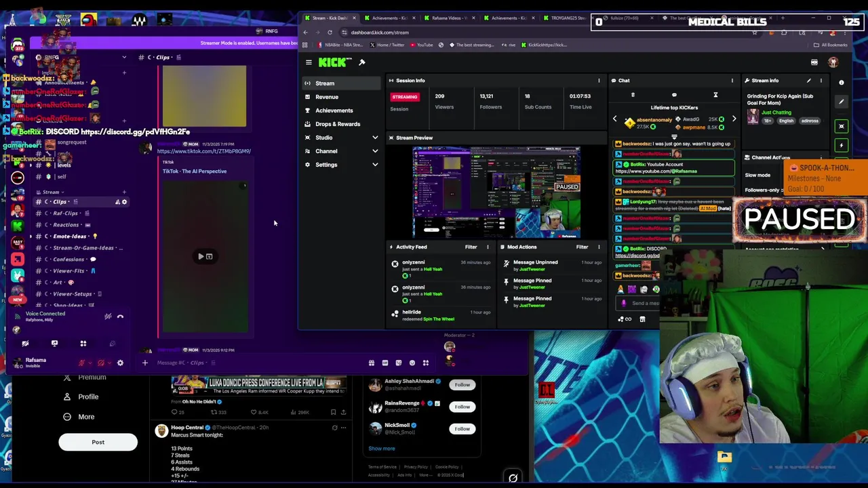The width and height of the screenshot is (868, 488).
Task: Toggle Discord camera on or off
Action: (x=25, y=344)
